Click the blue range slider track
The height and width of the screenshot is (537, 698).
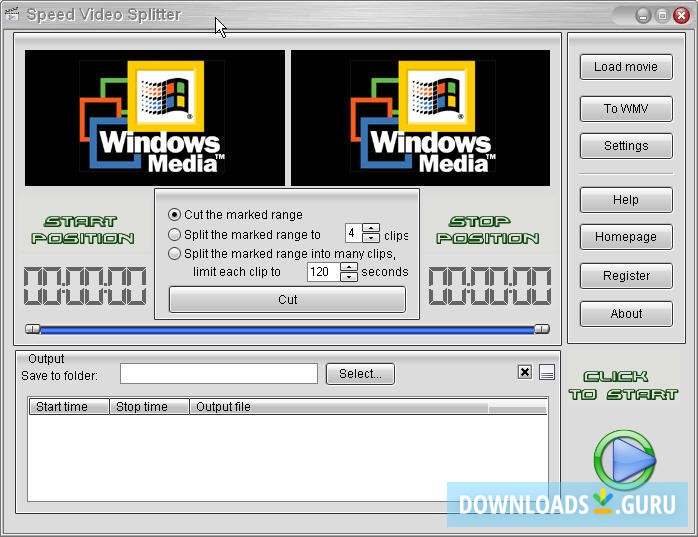287,330
